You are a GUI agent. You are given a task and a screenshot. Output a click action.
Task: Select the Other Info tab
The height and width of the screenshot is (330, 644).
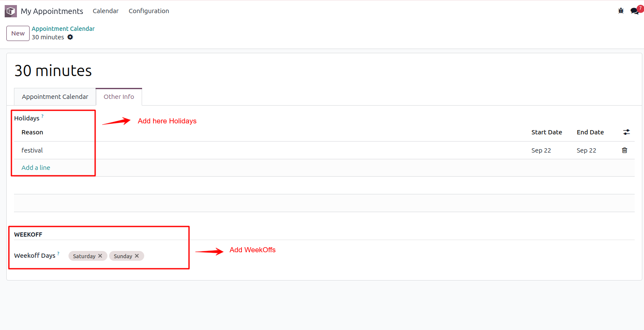point(119,97)
